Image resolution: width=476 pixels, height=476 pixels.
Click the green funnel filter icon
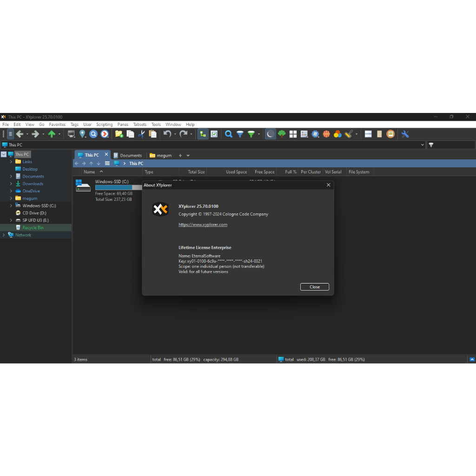pyautogui.click(x=251, y=134)
